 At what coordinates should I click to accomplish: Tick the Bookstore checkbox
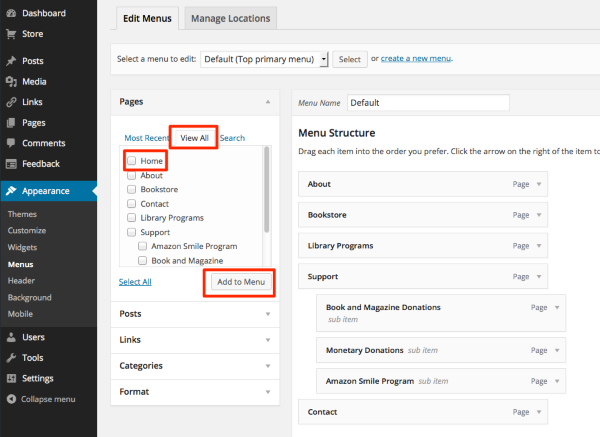(x=131, y=189)
